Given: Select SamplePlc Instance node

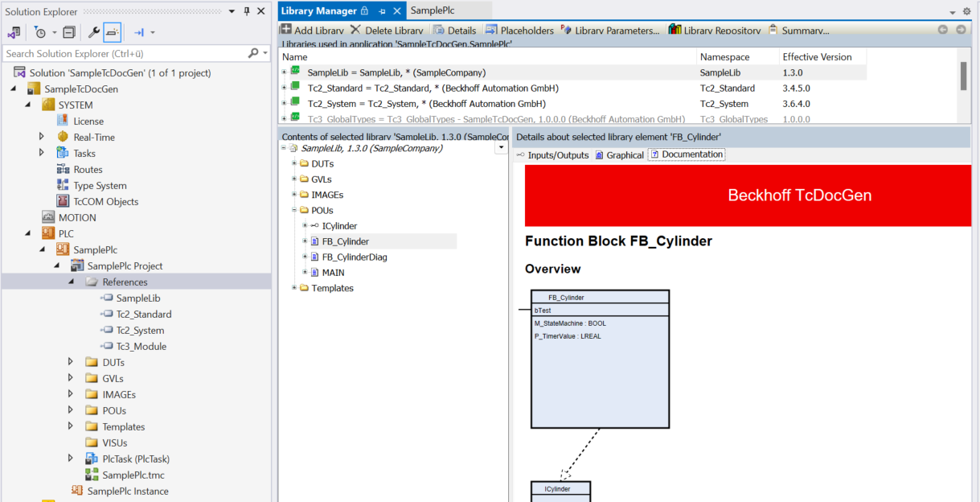Looking at the screenshot, I should point(128,491).
